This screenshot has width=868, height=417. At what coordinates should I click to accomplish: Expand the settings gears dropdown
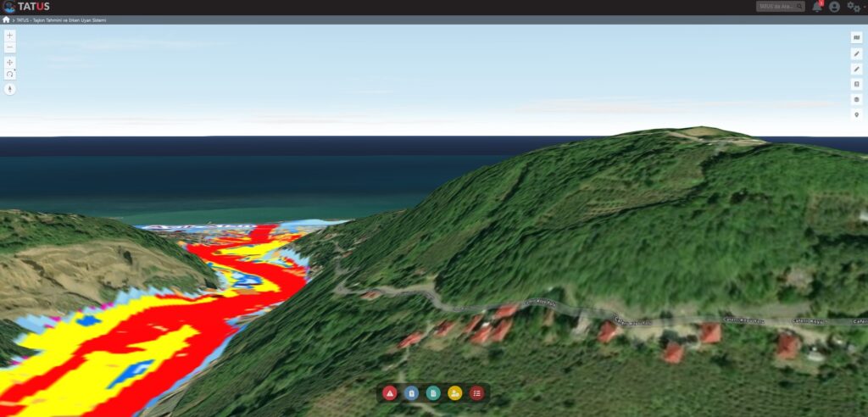click(855, 7)
